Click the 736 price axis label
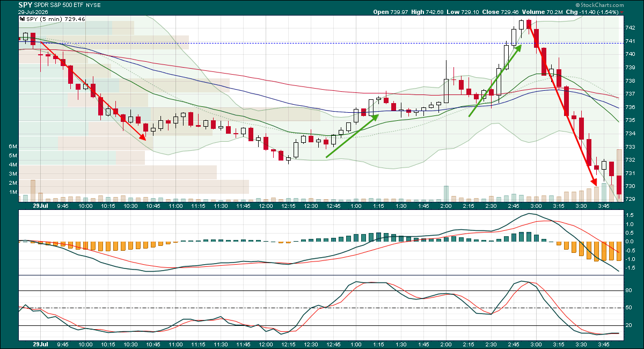Screen dimensions: 644x349 (631, 107)
